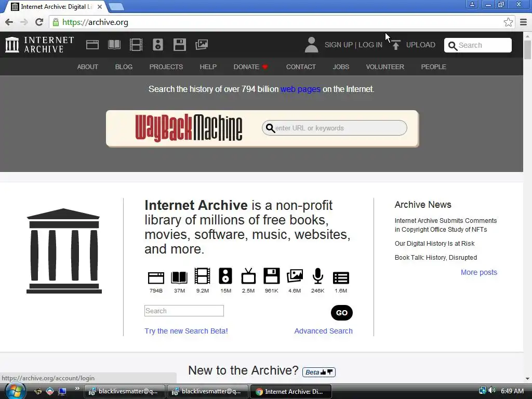Click the upload arrow icon
Screen dimensions: 532x399
pos(395,45)
